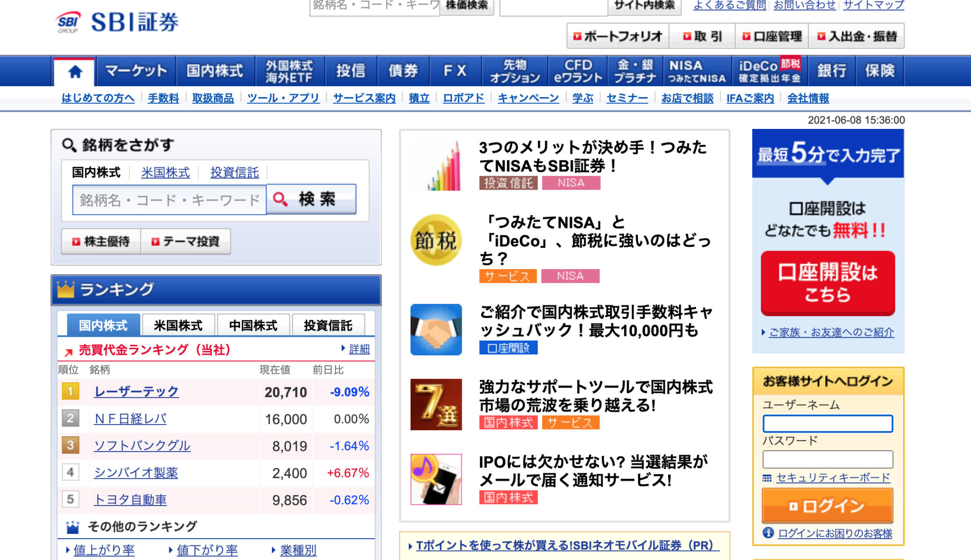Screen dimensions: 971x560
Task: Open the iDeCo 確定拠出年金 menu
Action: point(769,71)
